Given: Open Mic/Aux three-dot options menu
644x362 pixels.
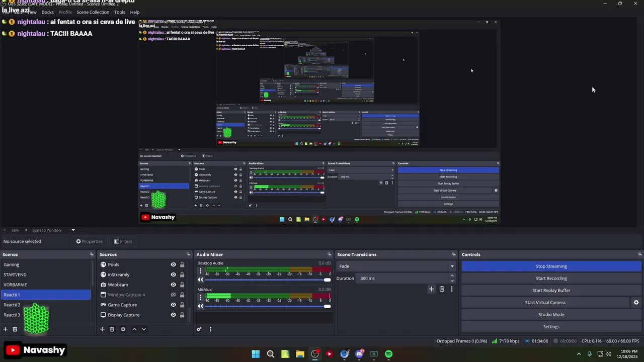Looking at the screenshot, I should tap(200, 297).
